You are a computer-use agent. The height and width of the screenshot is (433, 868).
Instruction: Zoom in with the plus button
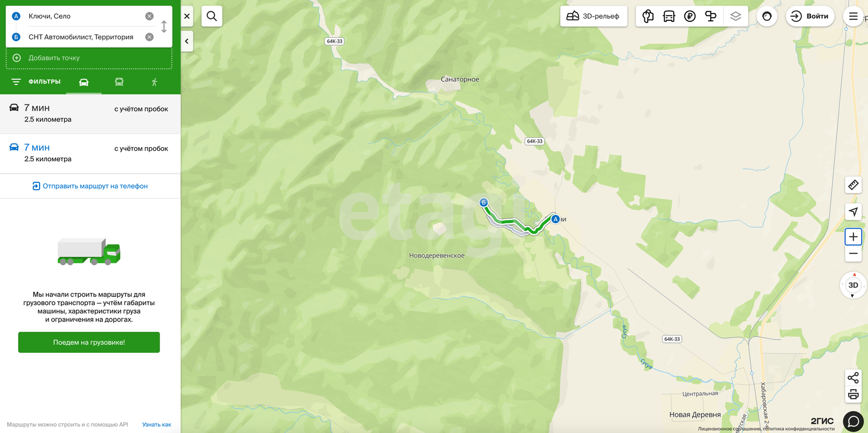point(853,237)
